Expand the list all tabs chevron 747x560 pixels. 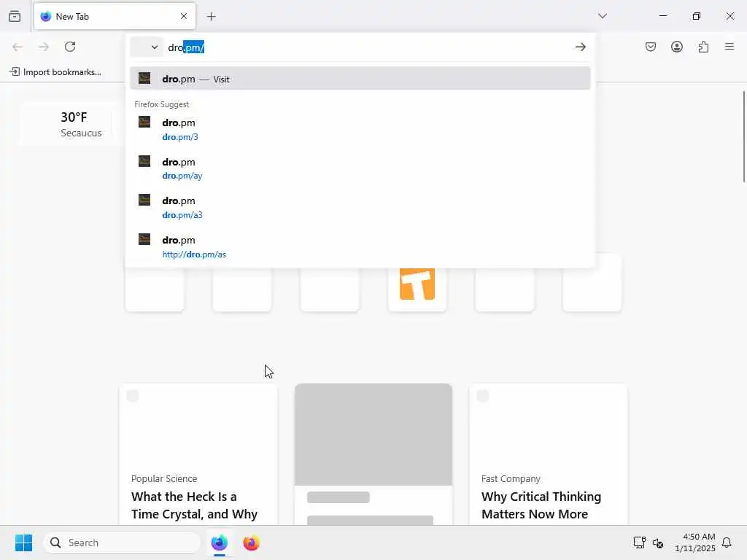point(602,16)
